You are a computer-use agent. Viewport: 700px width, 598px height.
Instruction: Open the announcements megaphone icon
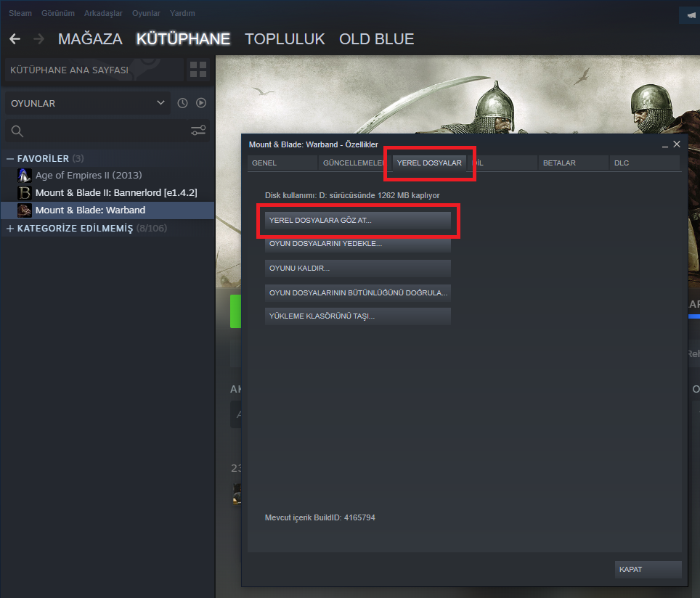(691, 15)
